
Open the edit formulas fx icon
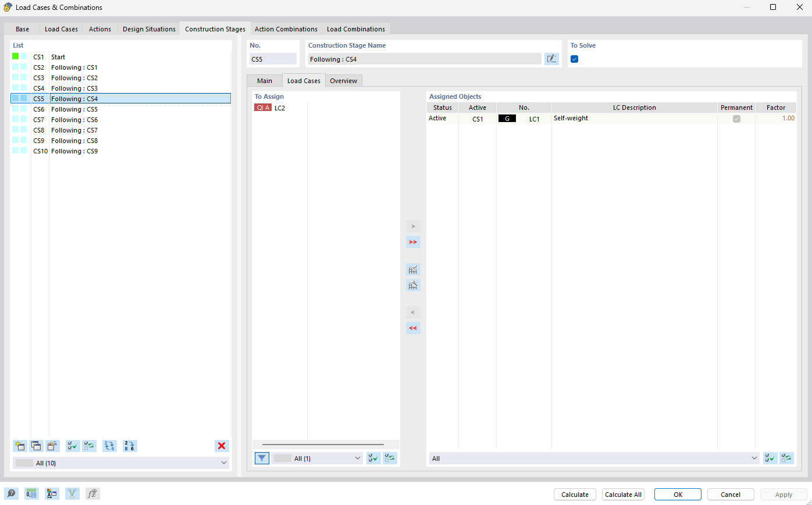92,493
